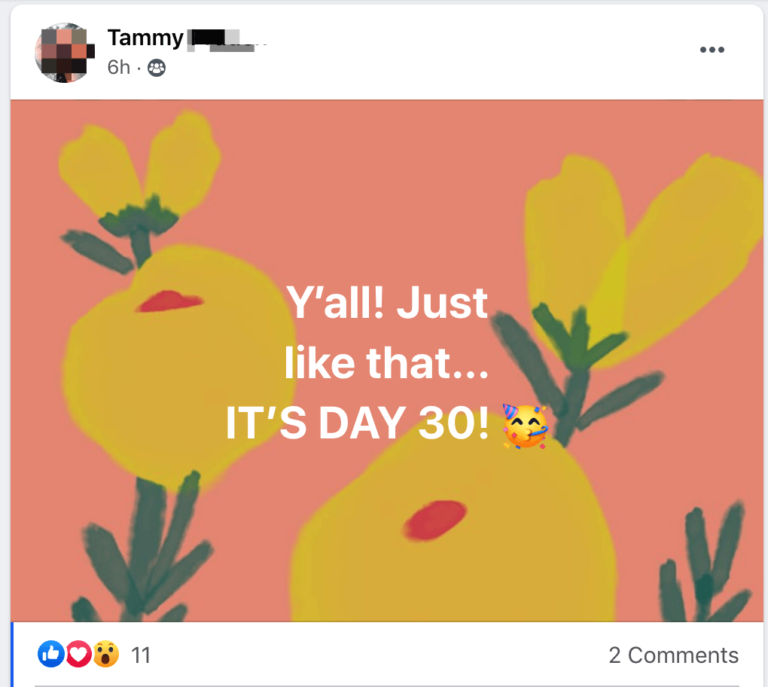Image resolution: width=768 pixels, height=687 pixels.
Task: Click the party face emoji in the post
Action: pos(525,427)
